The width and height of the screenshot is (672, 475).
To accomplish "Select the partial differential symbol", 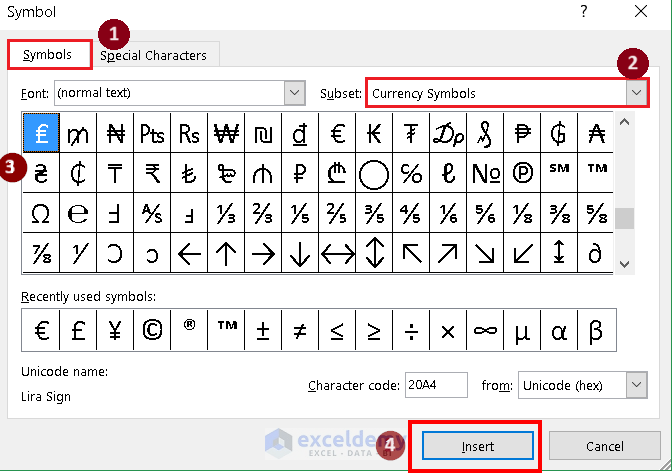I will pos(596,252).
